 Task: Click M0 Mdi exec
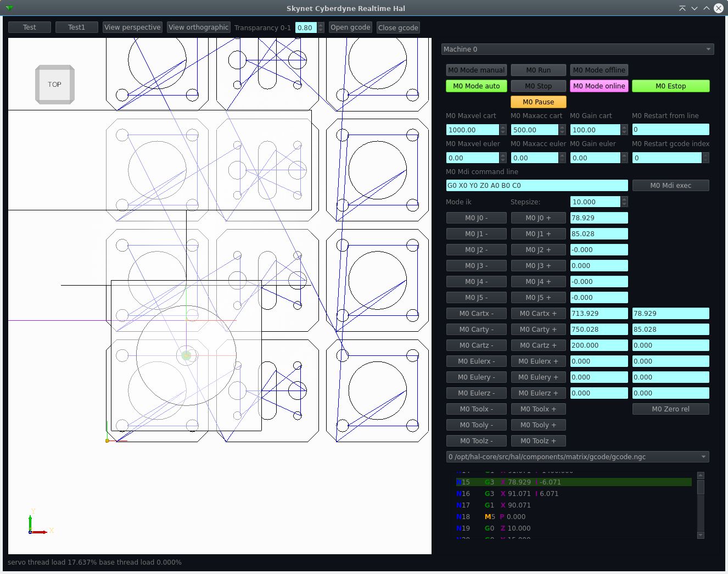(670, 185)
